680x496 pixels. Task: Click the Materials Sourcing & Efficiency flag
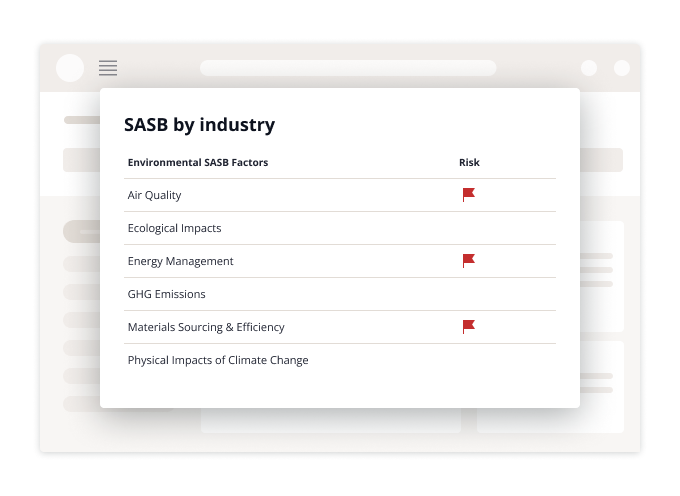click(x=468, y=326)
